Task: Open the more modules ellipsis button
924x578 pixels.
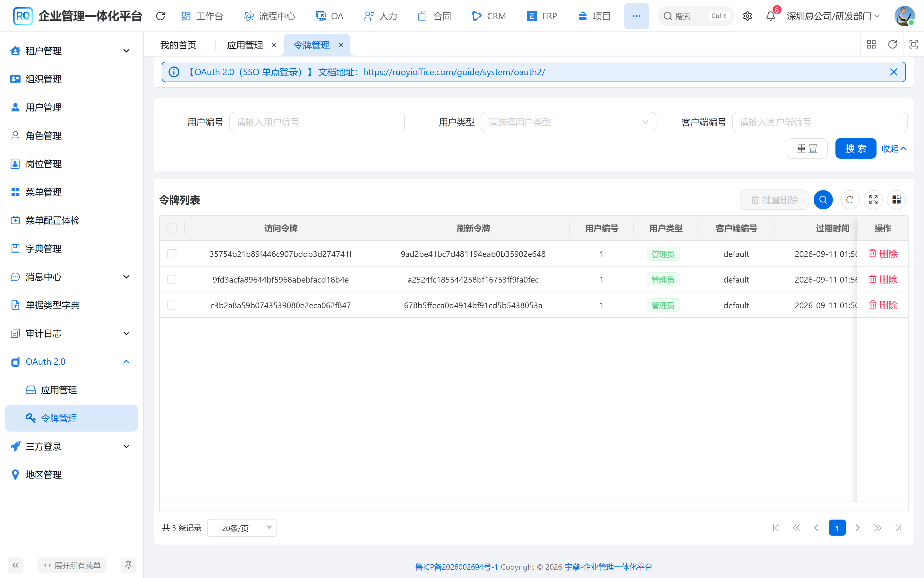Action: [x=636, y=16]
